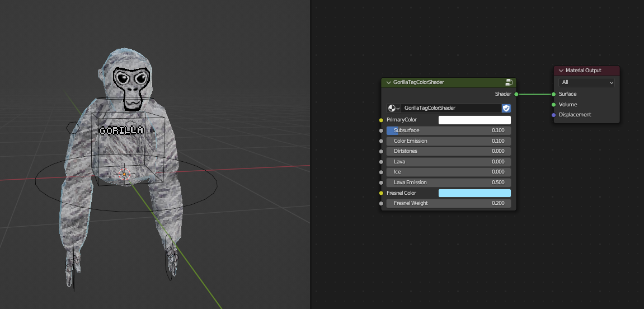This screenshot has height=309, width=644.
Task: Open the white PrimaryColor swatch
Action: [x=474, y=120]
